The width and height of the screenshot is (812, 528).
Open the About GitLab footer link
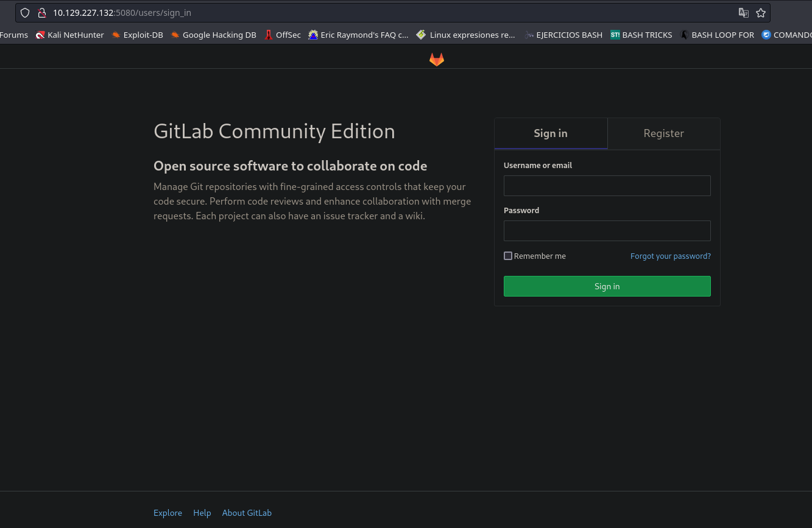(247, 513)
